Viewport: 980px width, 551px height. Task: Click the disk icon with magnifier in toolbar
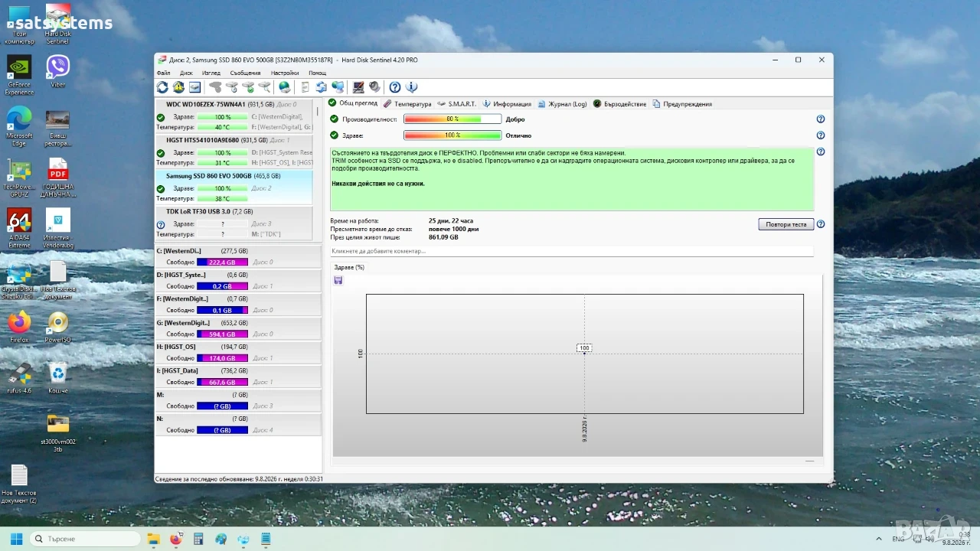(264, 87)
